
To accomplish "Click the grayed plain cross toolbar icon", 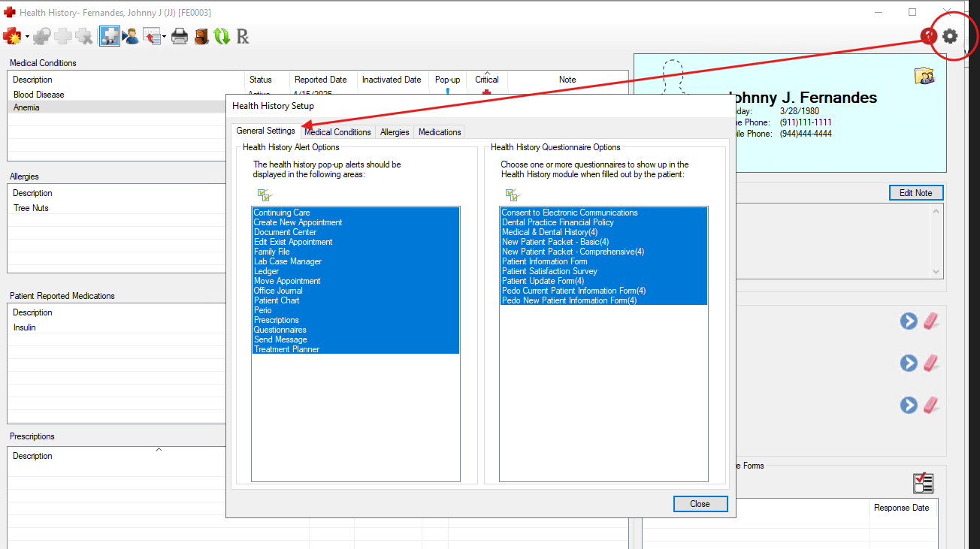I will coord(63,35).
